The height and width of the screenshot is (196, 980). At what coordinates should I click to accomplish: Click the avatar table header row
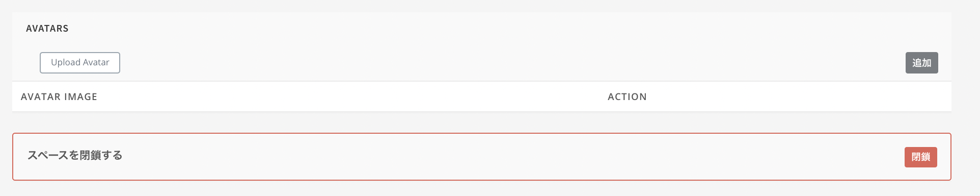click(x=482, y=96)
